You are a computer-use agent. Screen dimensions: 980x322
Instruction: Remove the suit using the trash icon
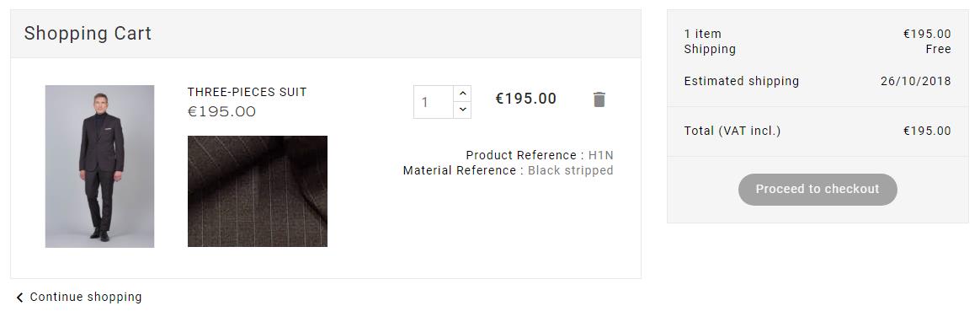[x=599, y=99]
